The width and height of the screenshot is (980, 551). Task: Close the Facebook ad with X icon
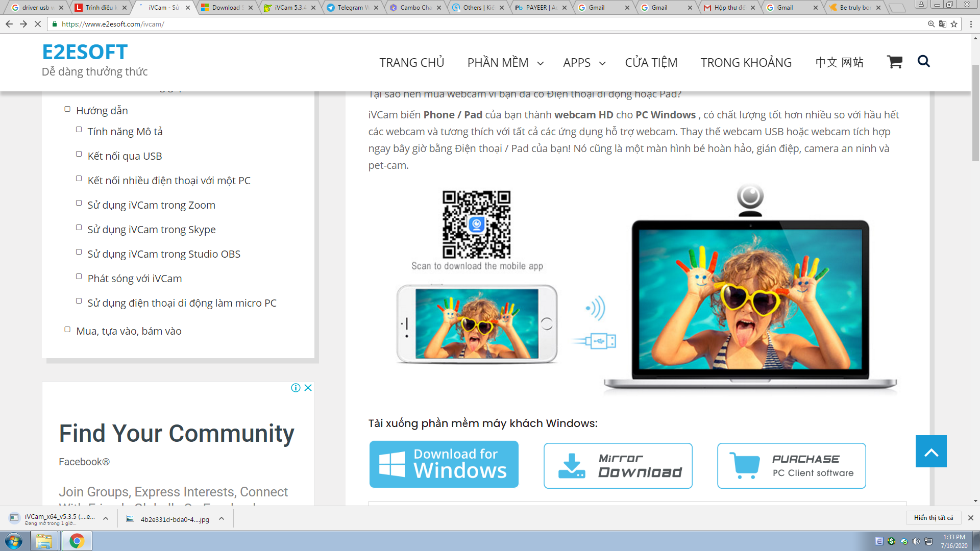(x=308, y=388)
